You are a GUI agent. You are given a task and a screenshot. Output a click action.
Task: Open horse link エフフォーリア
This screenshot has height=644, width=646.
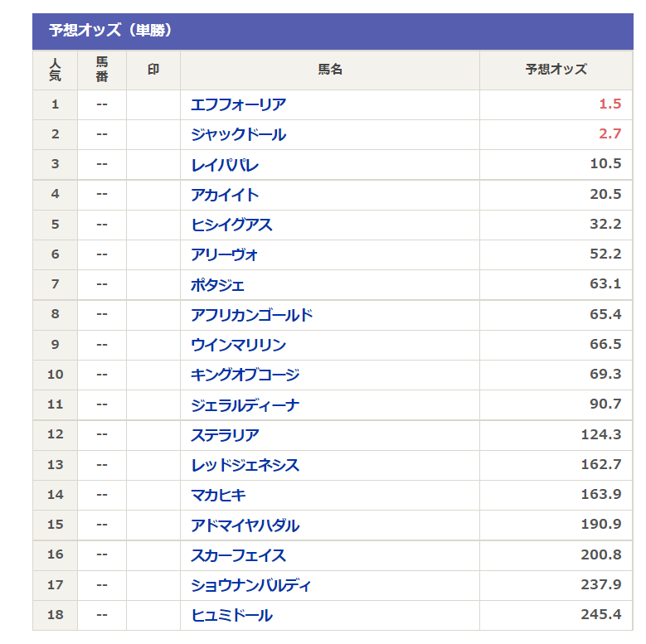(238, 104)
